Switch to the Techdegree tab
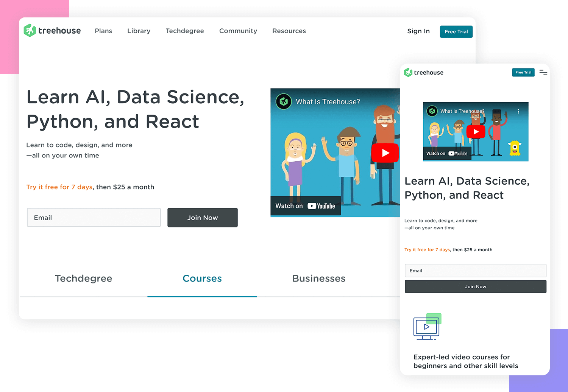The image size is (568, 392). click(84, 278)
